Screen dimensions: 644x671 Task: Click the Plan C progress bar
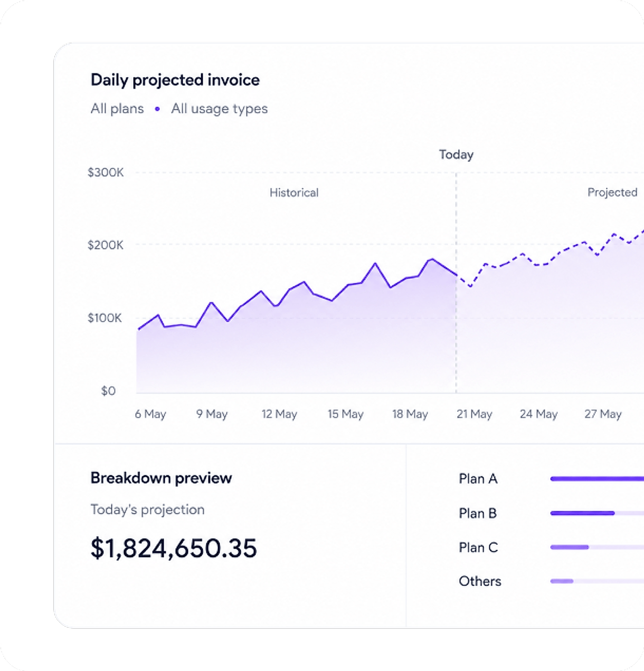click(597, 548)
